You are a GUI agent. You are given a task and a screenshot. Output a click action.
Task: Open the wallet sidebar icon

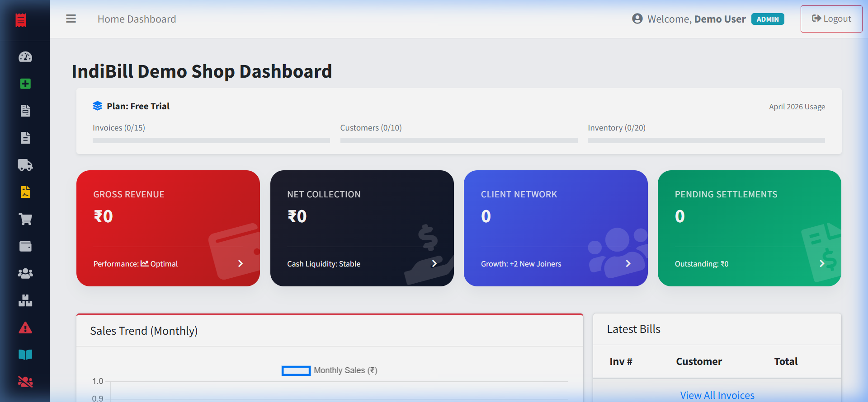click(25, 247)
